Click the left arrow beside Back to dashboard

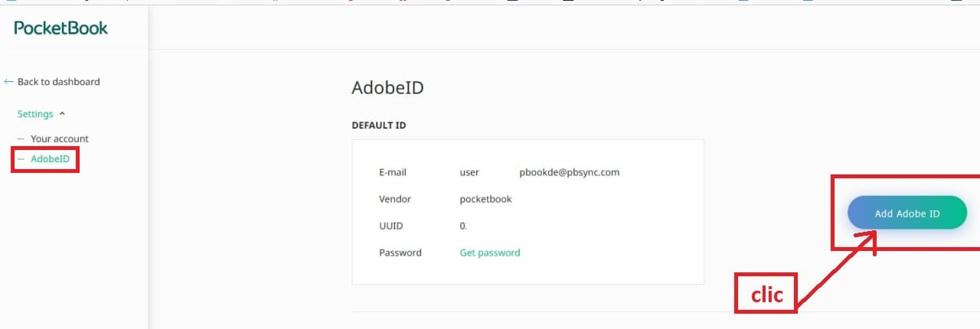pos(8,81)
